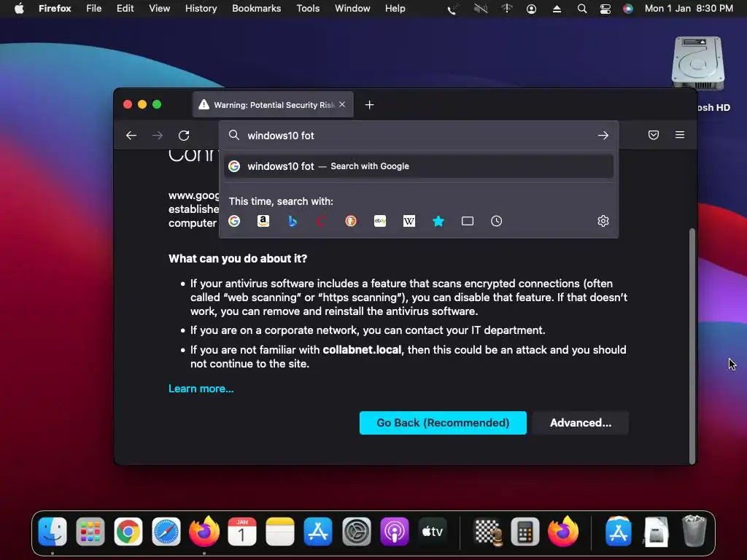The height and width of the screenshot is (560, 747).
Task: Click the page vertical scrollbar
Action: 692,346
